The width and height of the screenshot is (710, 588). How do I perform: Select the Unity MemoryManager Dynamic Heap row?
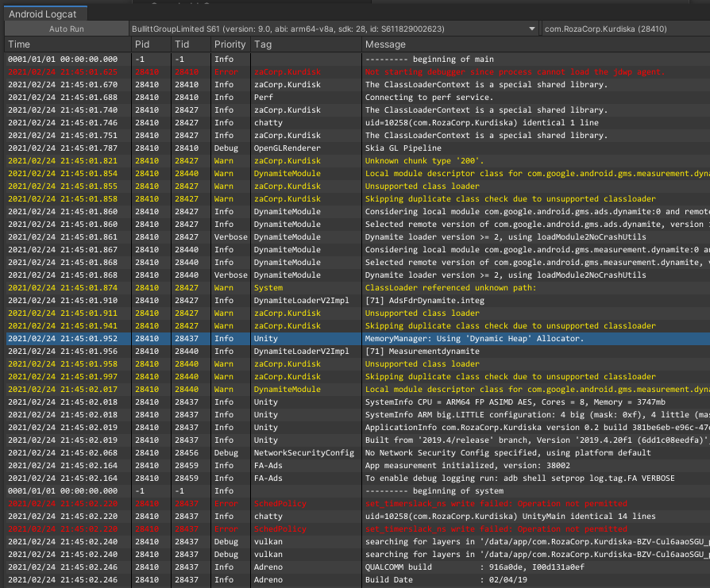click(x=357, y=338)
